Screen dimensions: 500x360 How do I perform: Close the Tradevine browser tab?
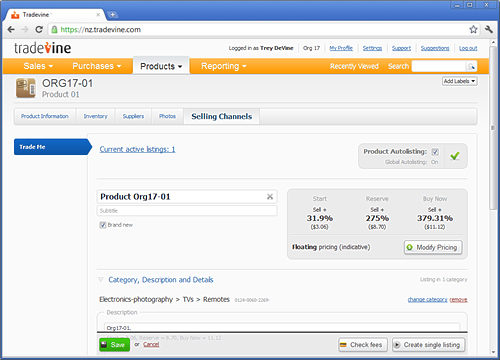point(98,15)
